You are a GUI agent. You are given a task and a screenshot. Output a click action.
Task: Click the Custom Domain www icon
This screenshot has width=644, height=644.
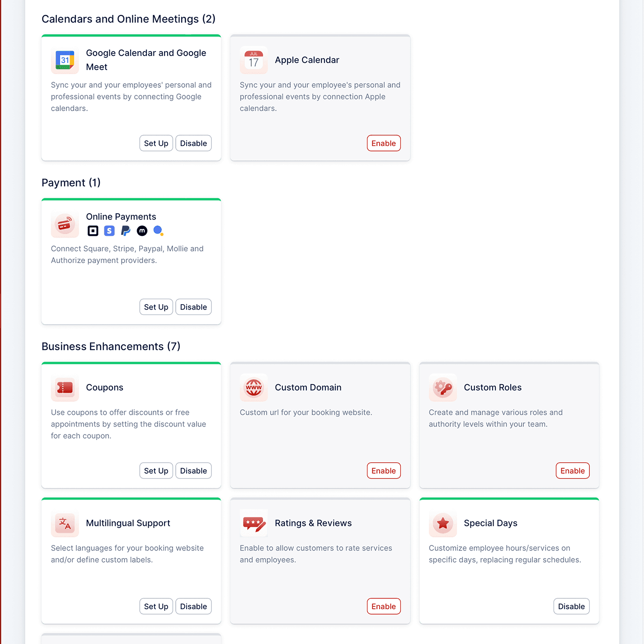254,387
